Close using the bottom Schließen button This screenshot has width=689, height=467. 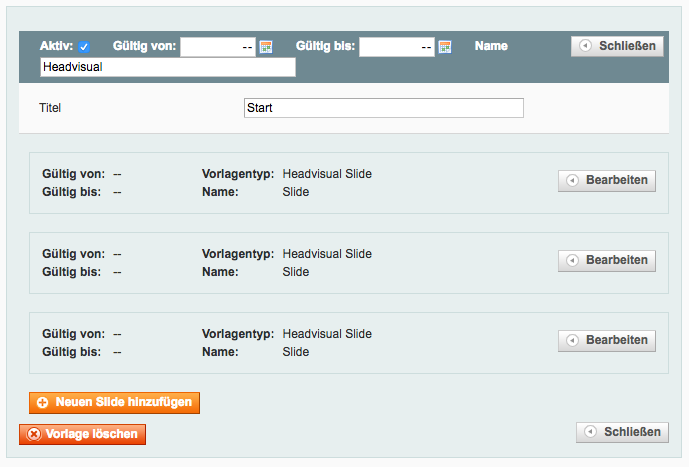coord(622,432)
